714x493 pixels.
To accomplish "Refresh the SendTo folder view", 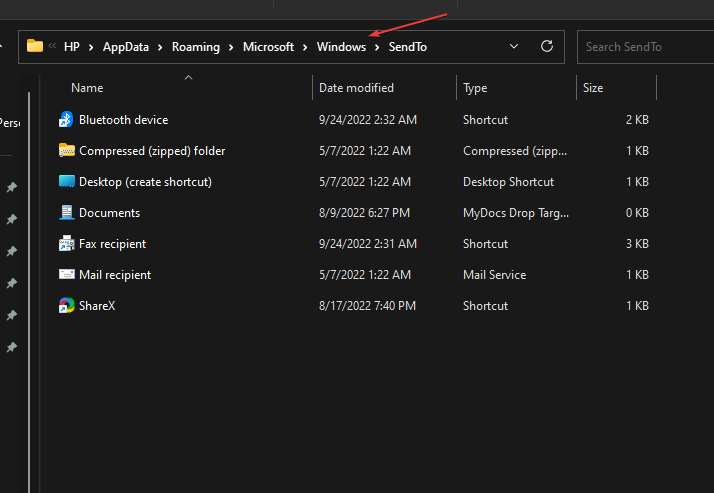I will click(546, 46).
